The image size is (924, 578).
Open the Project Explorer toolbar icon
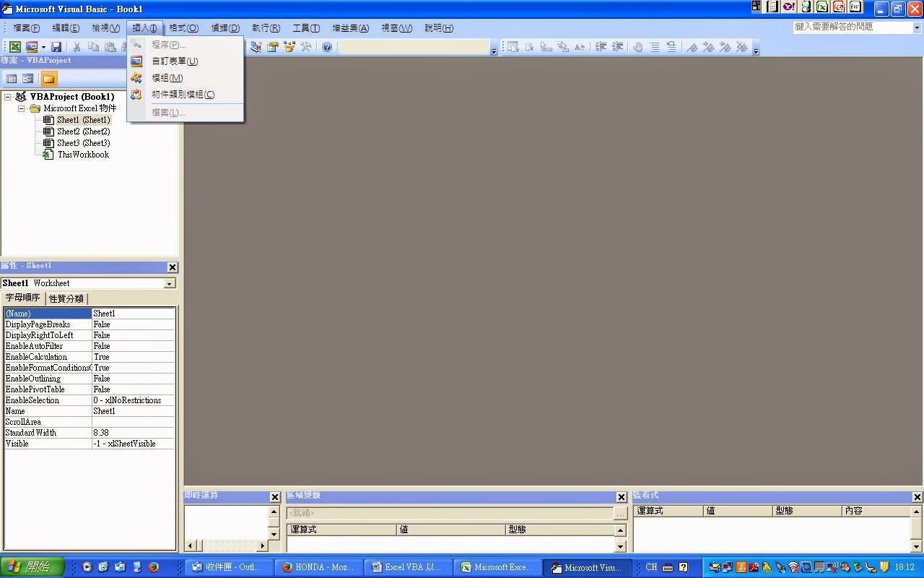256,47
